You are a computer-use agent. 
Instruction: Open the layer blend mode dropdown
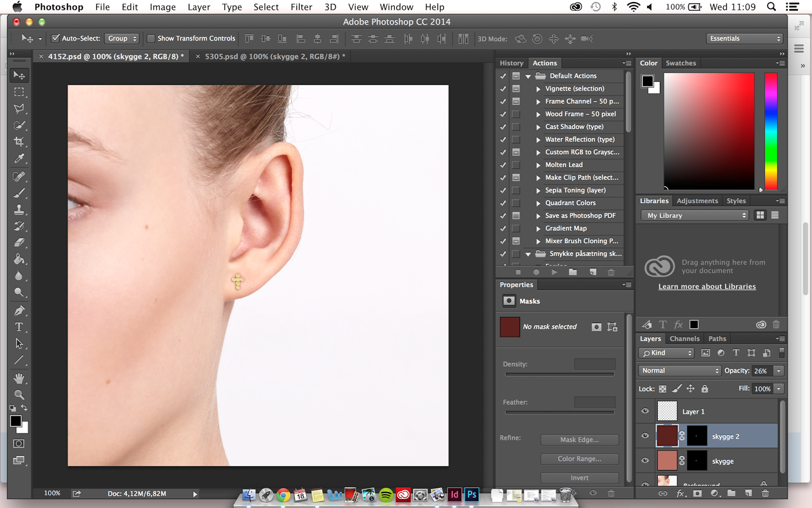coord(680,371)
